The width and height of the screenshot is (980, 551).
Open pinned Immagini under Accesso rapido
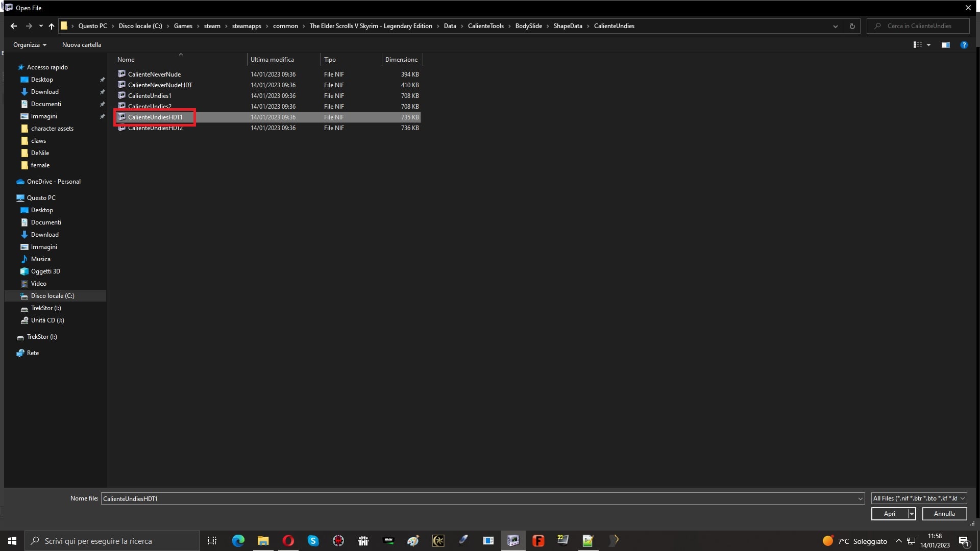[44, 116]
